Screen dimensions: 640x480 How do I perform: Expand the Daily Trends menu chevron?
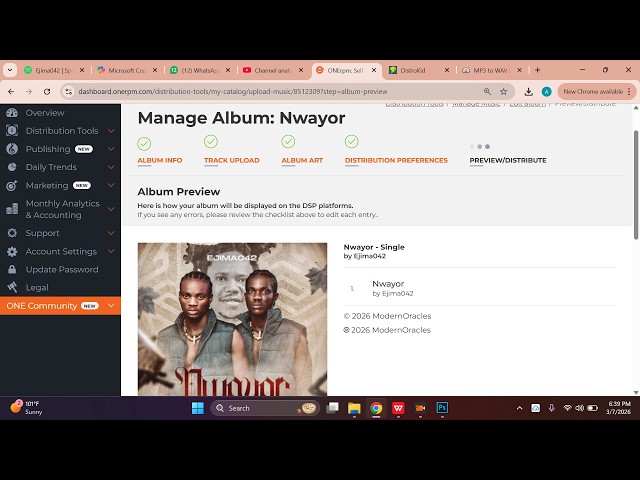click(x=111, y=167)
